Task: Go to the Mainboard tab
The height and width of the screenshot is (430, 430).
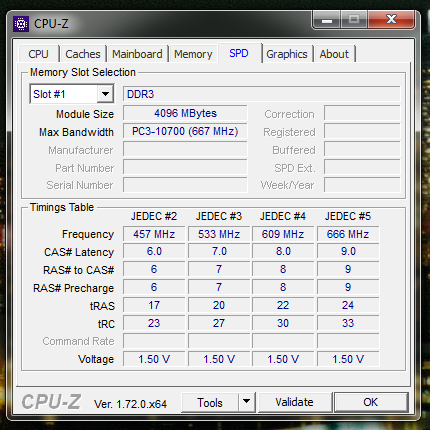Action: (x=137, y=54)
